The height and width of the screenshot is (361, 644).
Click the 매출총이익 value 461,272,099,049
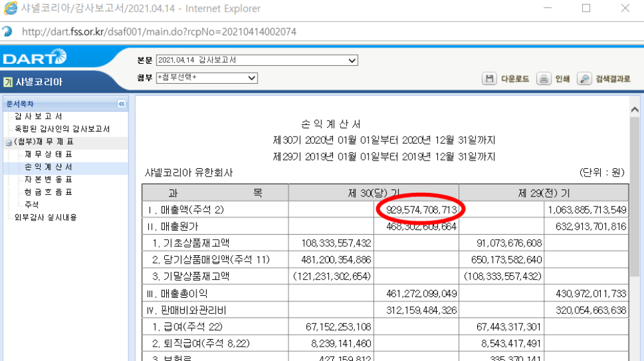(x=421, y=293)
